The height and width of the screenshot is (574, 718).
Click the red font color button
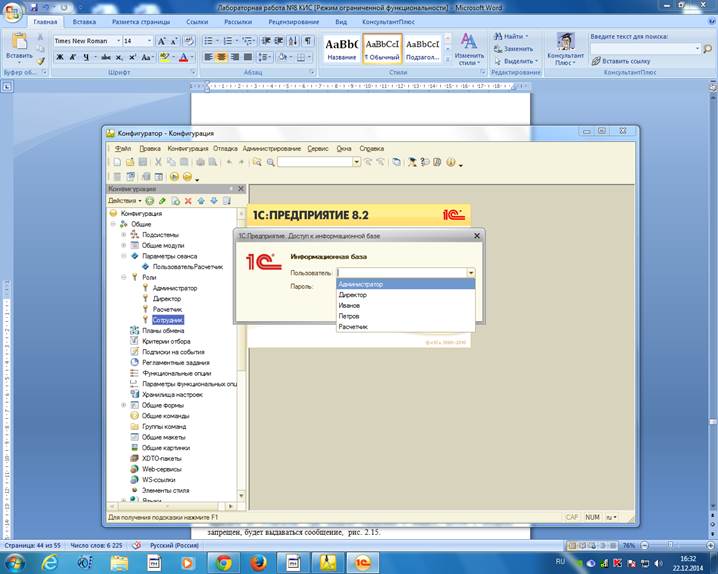(x=184, y=57)
